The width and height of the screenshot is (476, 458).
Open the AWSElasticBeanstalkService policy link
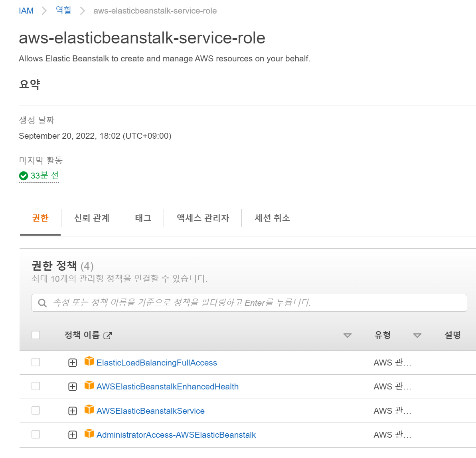(x=150, y=411)
